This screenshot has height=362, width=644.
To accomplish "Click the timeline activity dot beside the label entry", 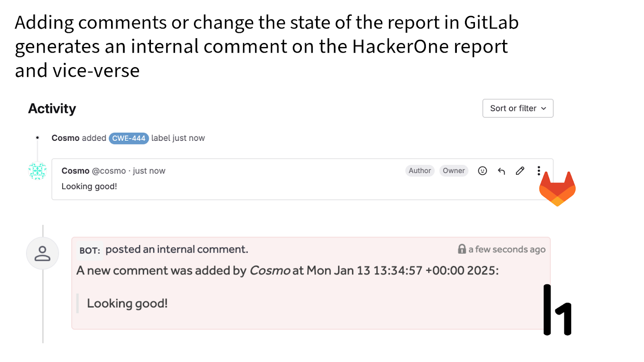I will click(x=37, y=137).
